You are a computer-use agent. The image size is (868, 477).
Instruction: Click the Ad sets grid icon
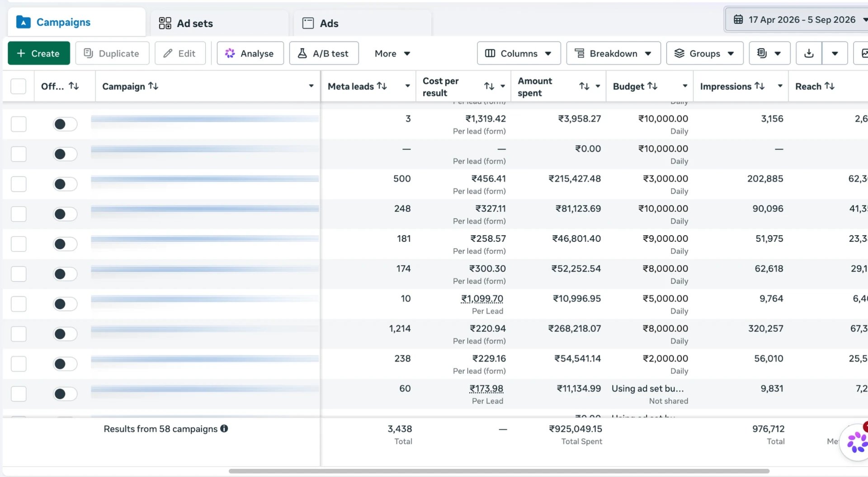[165, 23]
